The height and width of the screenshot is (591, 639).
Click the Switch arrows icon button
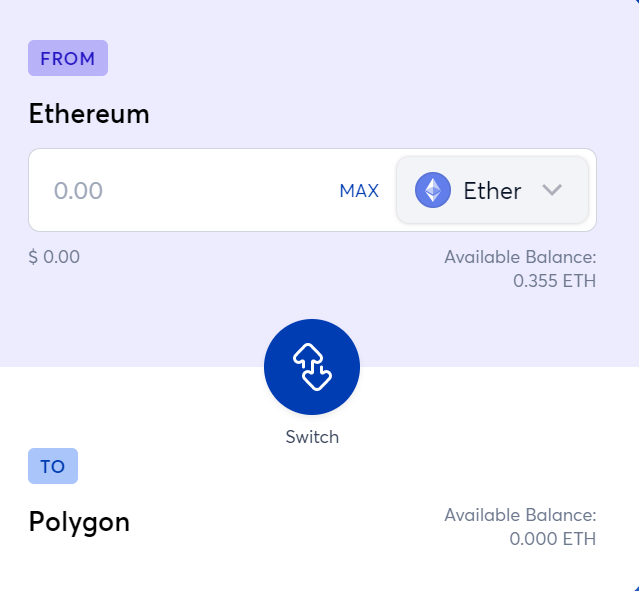(312, 367)
